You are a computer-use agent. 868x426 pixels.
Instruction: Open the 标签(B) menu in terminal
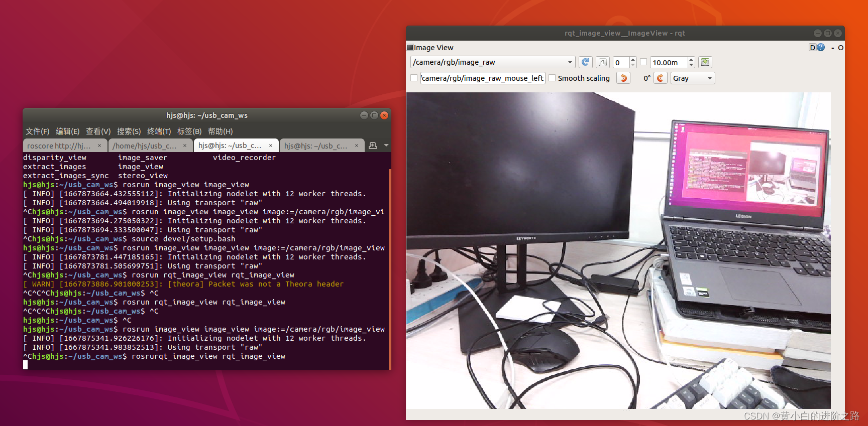pos(189,131)
